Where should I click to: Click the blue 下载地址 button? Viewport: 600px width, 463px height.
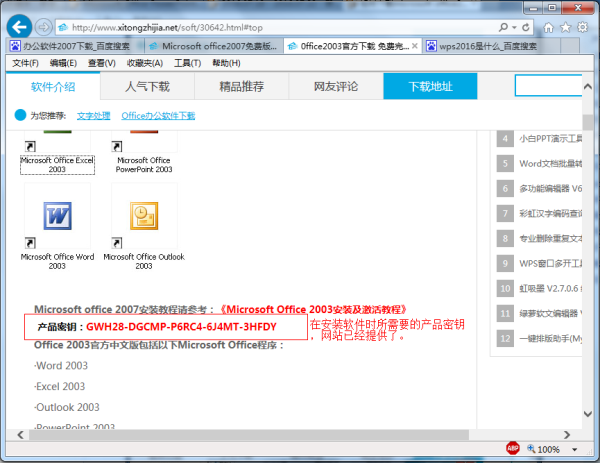tap(430, 86)
